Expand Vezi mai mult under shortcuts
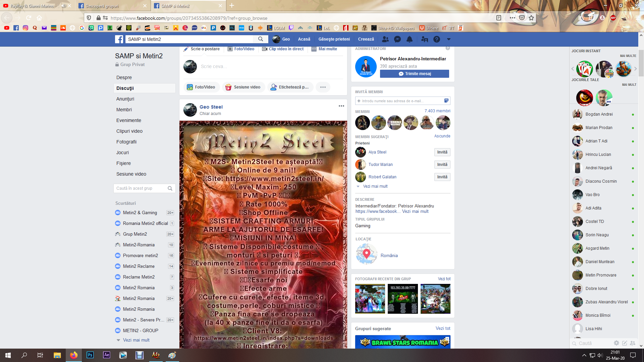 coord(136,340)
